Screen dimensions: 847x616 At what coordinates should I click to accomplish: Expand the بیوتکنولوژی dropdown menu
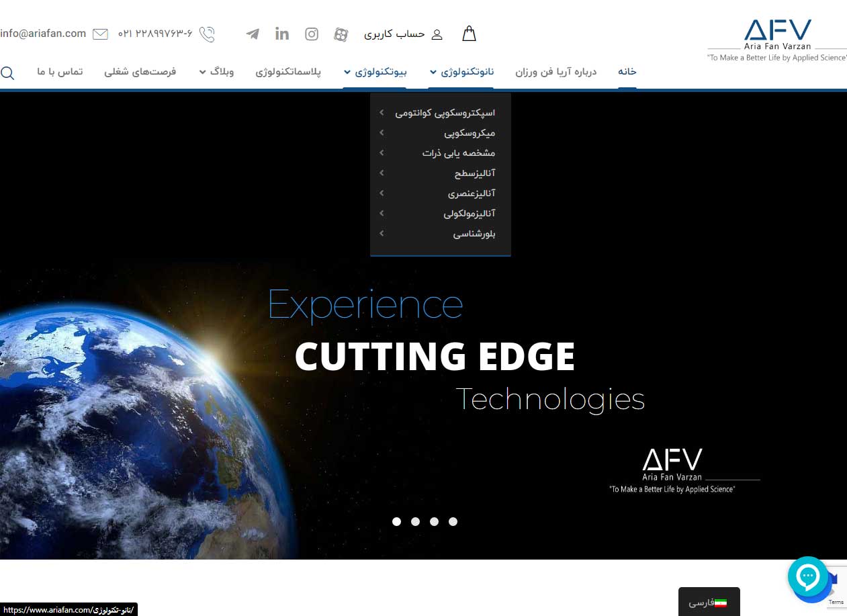[x=375, y=72]
